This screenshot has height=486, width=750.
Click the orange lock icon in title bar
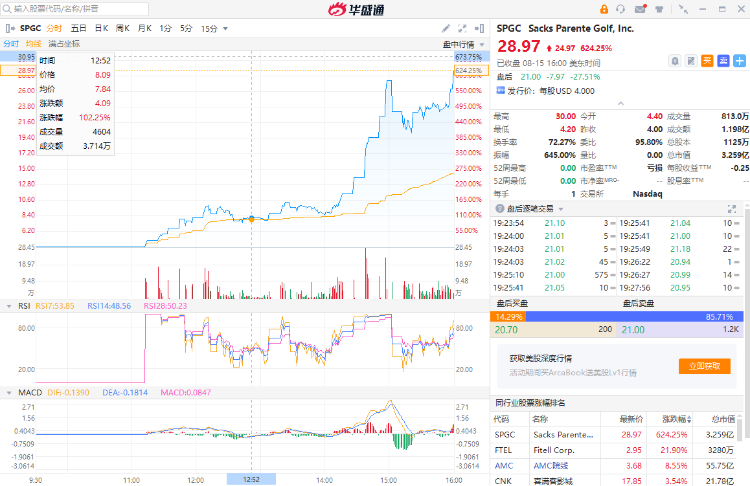click(x=604, y=9)
